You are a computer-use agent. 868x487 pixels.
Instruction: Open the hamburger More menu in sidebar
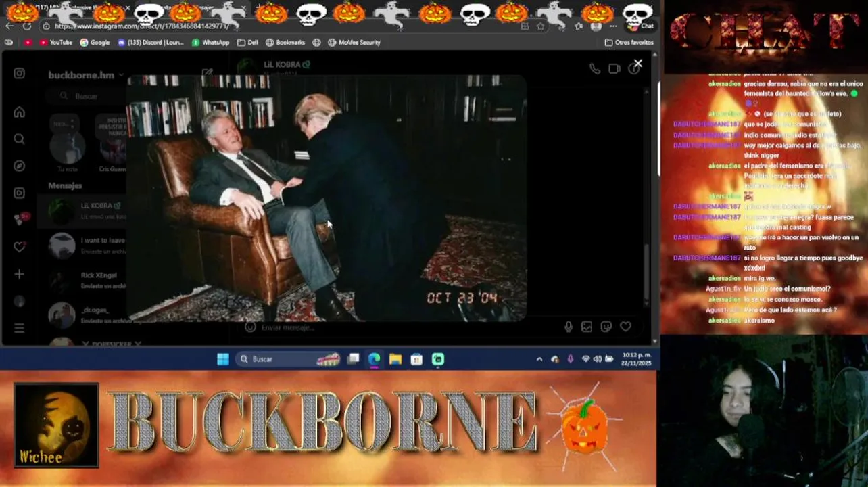[20, 328]
